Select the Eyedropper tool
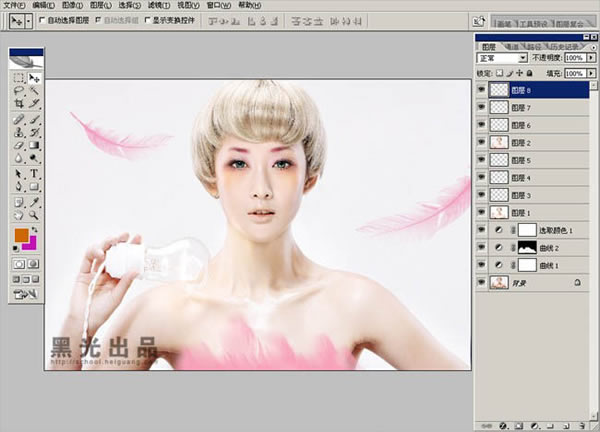 pyautogui.click(x=34, y=202)
